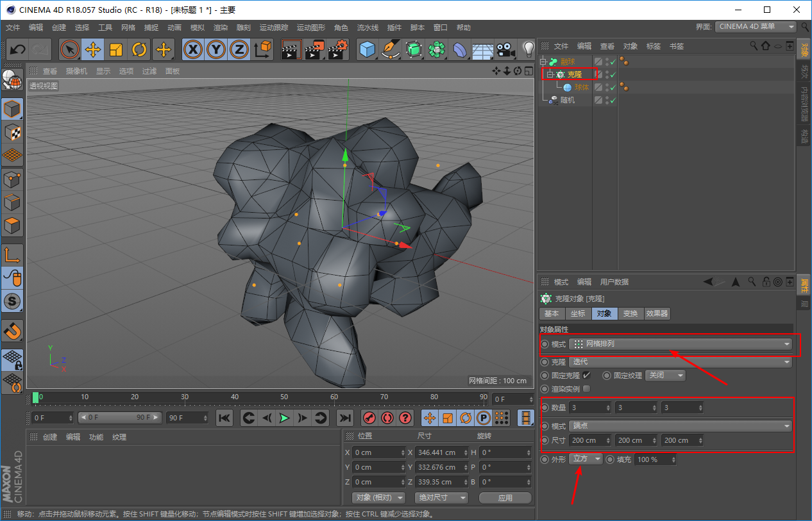Open render settings clapperboard with gear

pyautogui.click(x=338, y=49)
